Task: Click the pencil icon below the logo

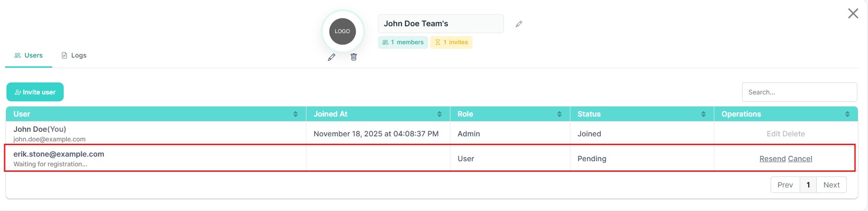Action: tap(331, 57)
